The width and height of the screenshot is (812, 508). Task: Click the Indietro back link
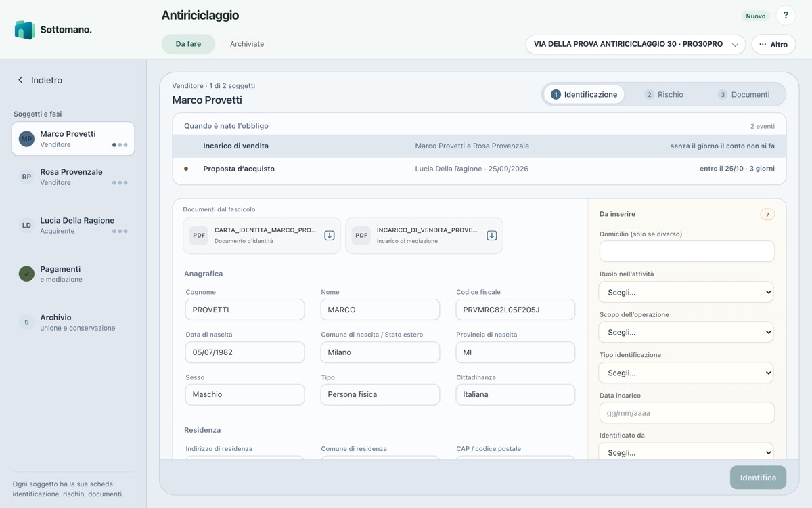coord(40,80)
